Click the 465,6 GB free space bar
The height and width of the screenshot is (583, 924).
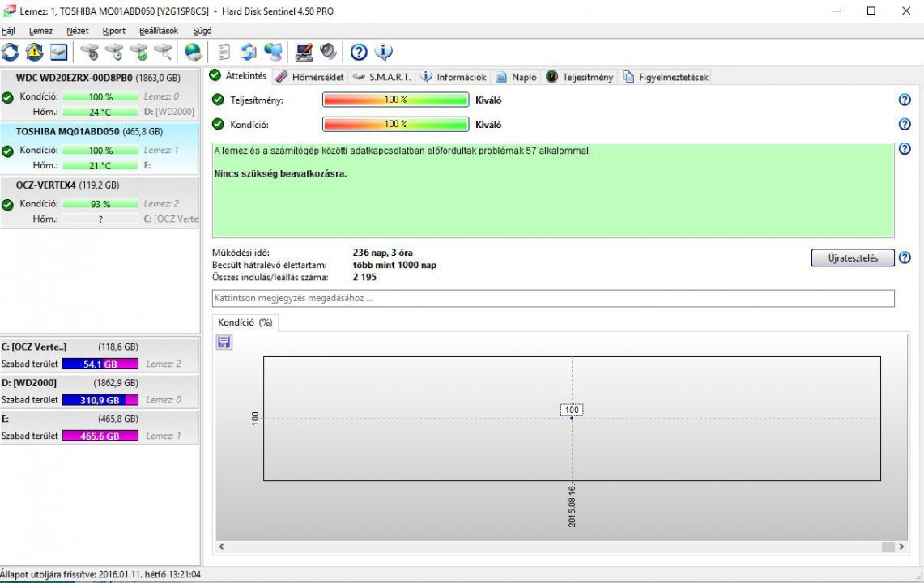click(x=100, y=436)
